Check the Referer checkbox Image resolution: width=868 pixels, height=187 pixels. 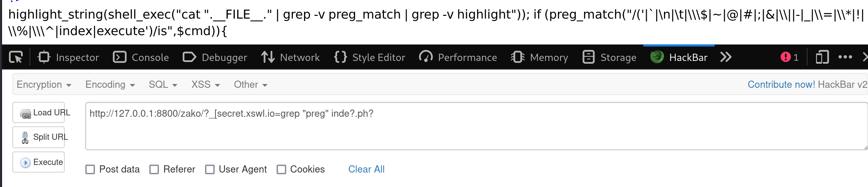pyautogui.click(x=154, y=169)
